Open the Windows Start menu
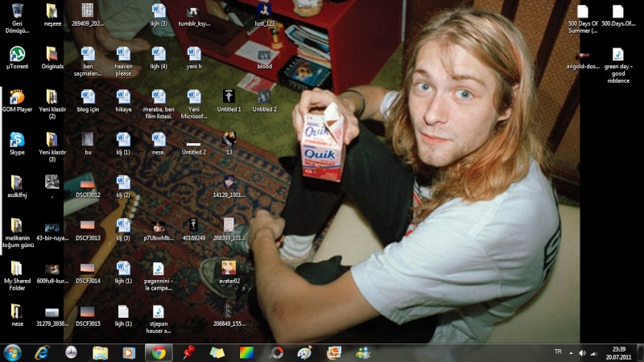Image resolution: width=644 pixels, height=362 pixels. click(x=12, y=352)
